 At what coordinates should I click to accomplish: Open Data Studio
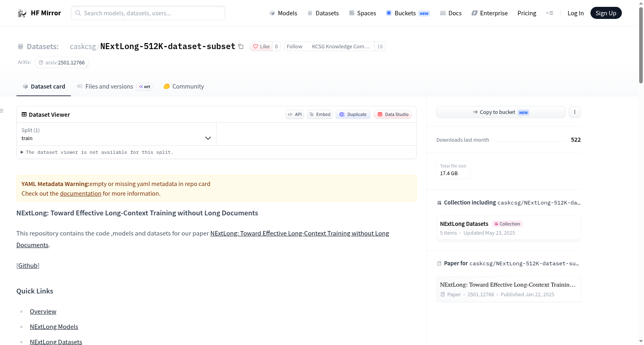(x=393, y=114)
